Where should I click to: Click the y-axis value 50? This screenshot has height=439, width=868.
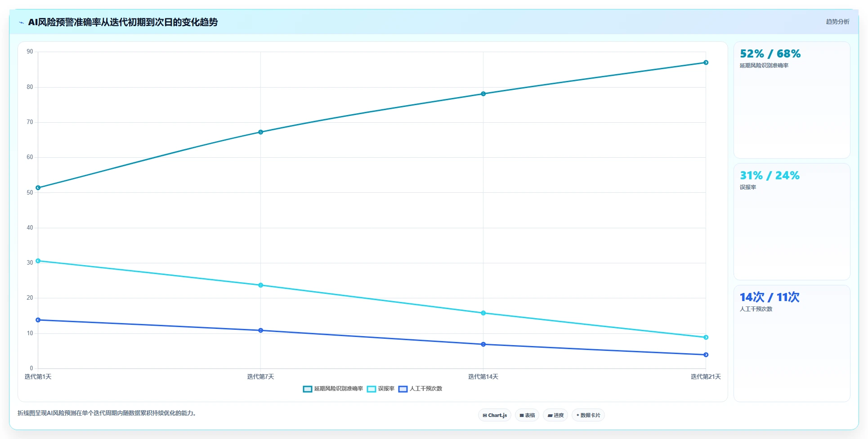(30, 193)
